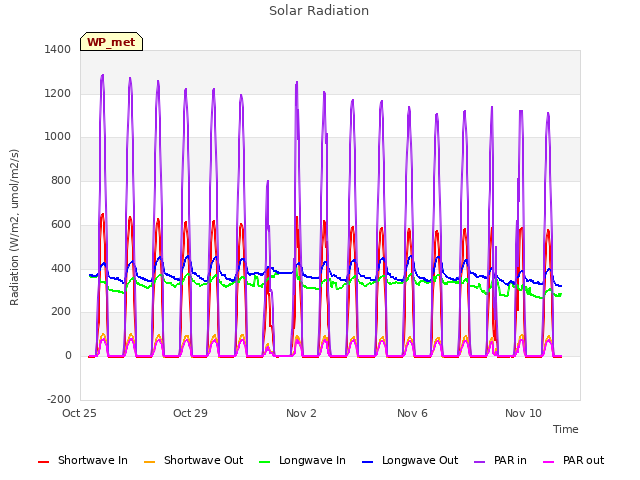This screenshot has width=640, height=480.
Task: Click the Time x-axis title
Action: 566,429
